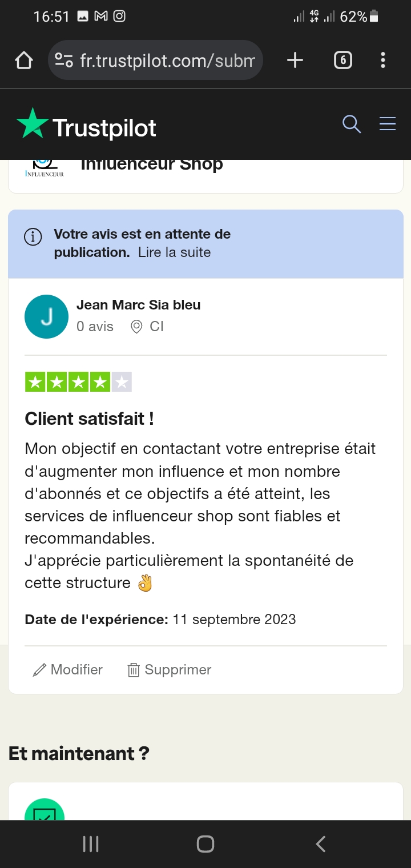Screen dimensions: 411x868
Task: Open the browser three-dot menu
Action: coord(382,60)
